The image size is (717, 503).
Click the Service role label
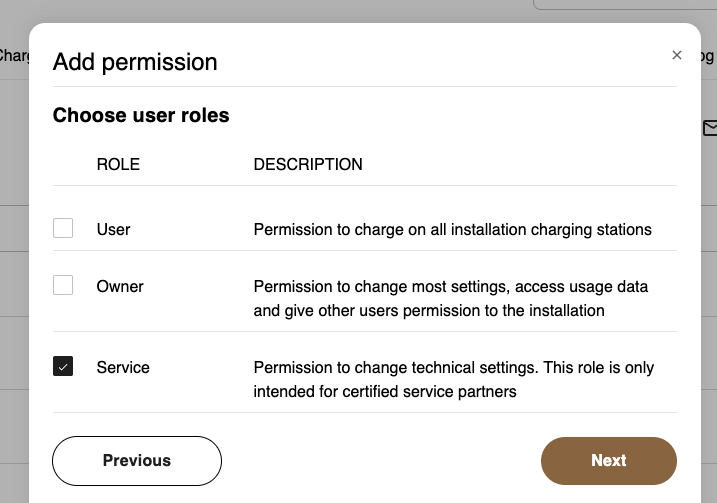pos(123,368)
